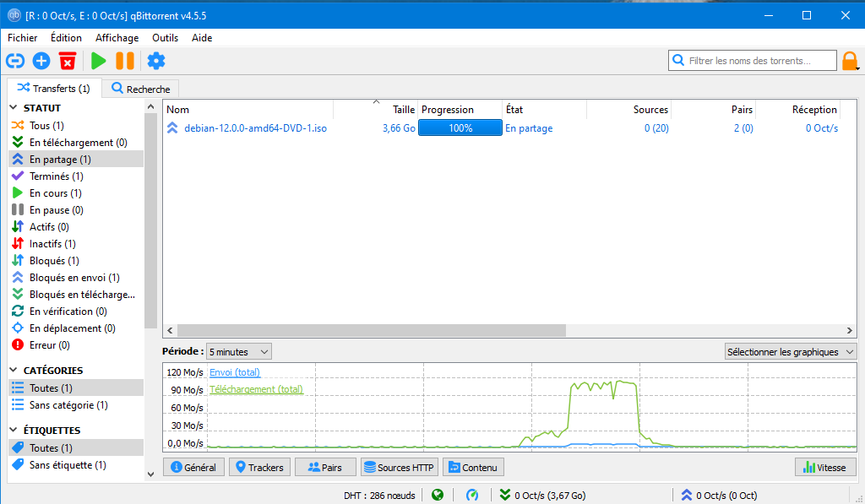Click the torrent name filter search field
Screen dimensions: 865x504
pyautogui.click(x=752, y=61)
